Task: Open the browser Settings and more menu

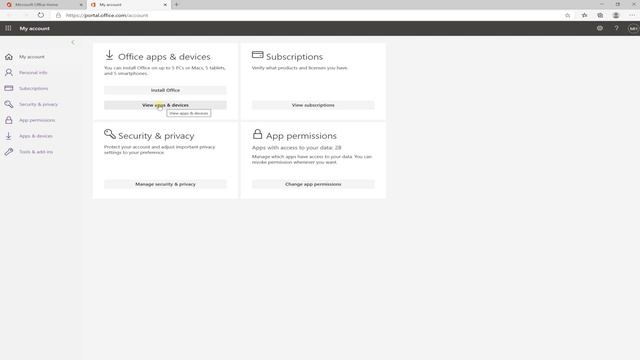Action: pyautogui.click(x=632, y=15)
